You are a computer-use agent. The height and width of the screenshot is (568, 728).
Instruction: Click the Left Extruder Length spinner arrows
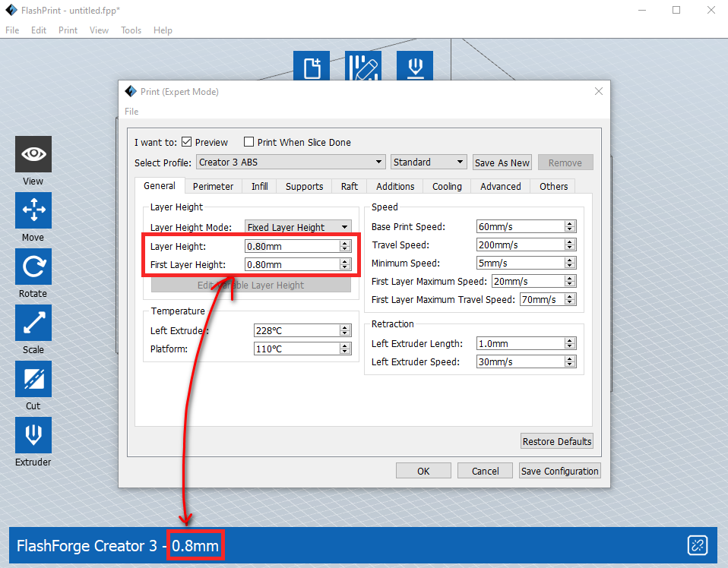click(x=570, y=343)
